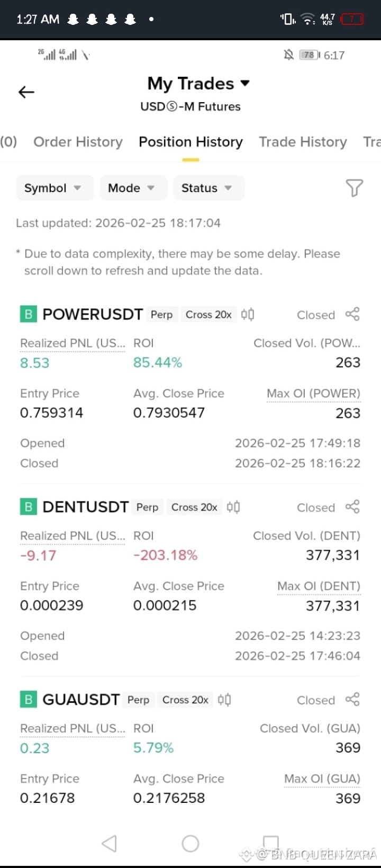The width and height of the screenshot is (381, 868).
Task: Open the DENTUSDT position entry
Action: click(85, 507)
